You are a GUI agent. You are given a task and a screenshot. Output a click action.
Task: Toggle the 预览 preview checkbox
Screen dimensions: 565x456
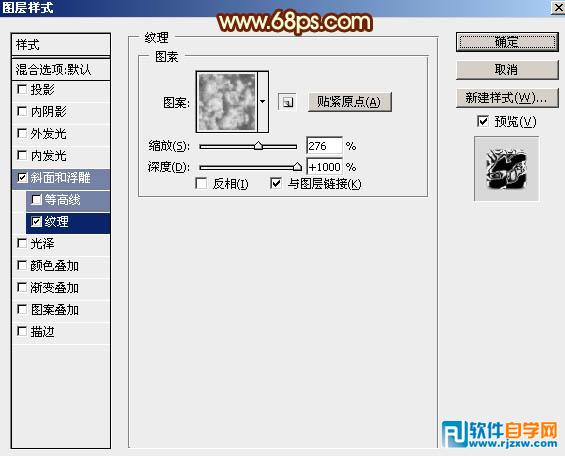pyautogui.click(x=483, y=121)
